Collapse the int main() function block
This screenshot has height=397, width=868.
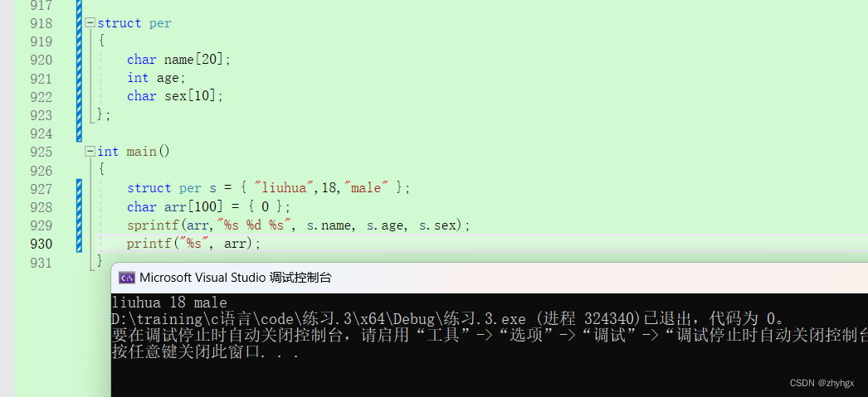(x=90, y=152)
